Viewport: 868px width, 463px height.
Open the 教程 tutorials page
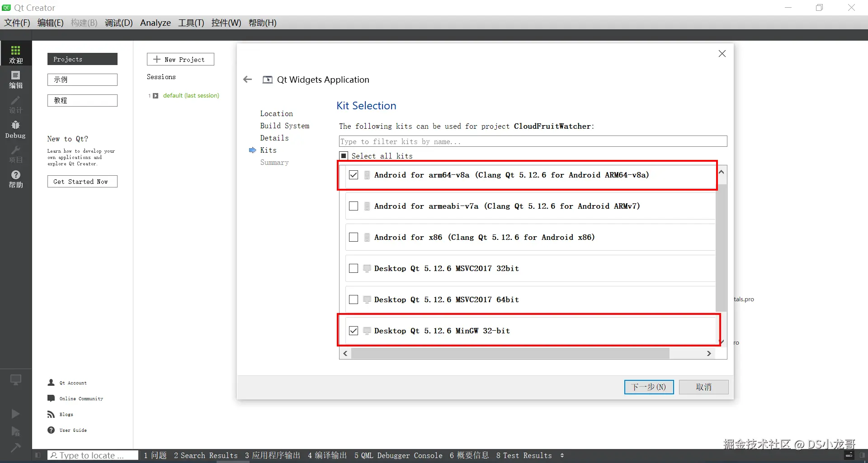tap(82, 100)
